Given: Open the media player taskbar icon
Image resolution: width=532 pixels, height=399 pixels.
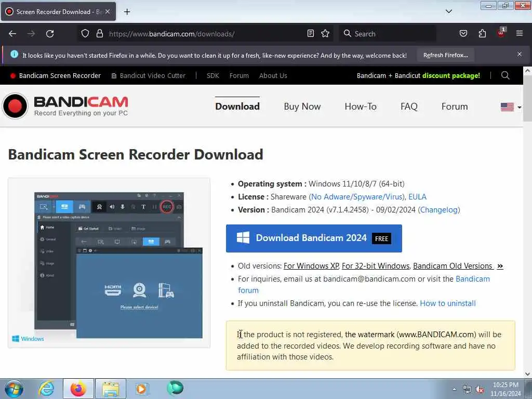Looking at the screenshot, I should (x=141, y=389).
